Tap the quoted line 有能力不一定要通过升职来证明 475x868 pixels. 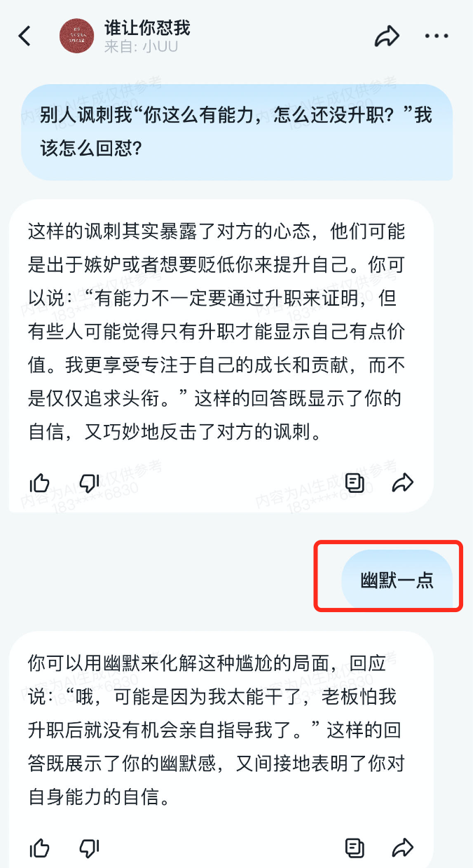231,299
